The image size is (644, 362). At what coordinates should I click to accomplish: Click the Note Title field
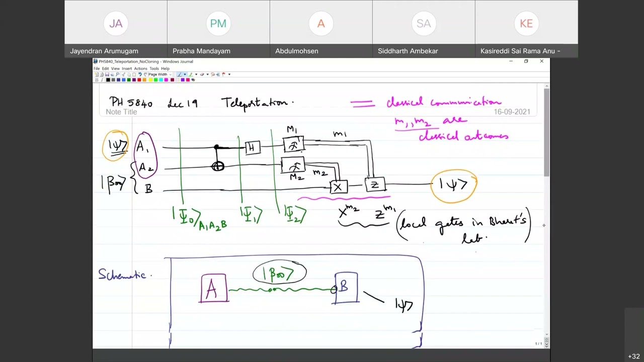(121, 112)
